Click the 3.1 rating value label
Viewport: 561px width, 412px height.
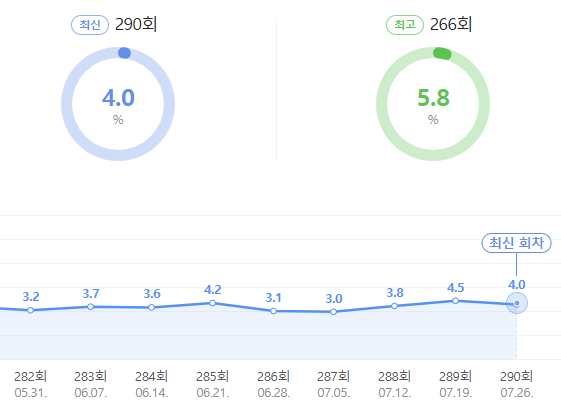(x=273, y=298)
